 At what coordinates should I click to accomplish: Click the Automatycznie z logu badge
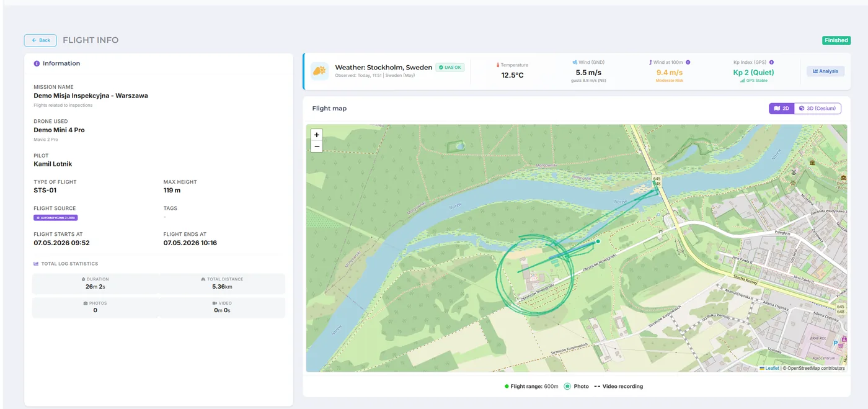point(56,218)
